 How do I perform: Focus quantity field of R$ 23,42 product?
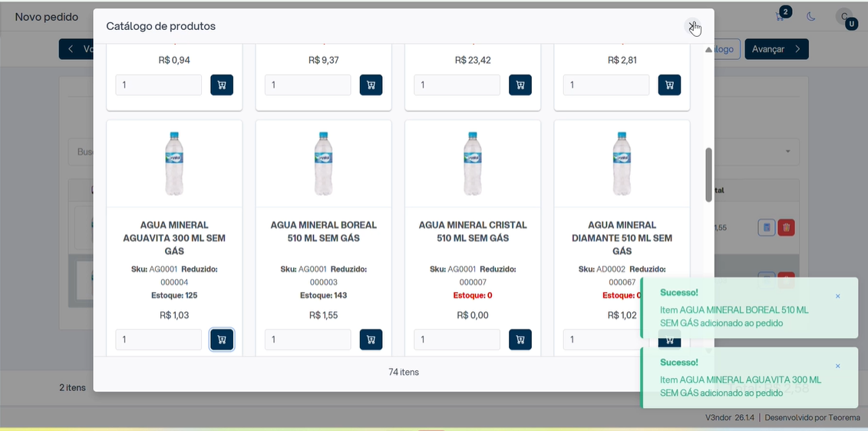[457, 85]
